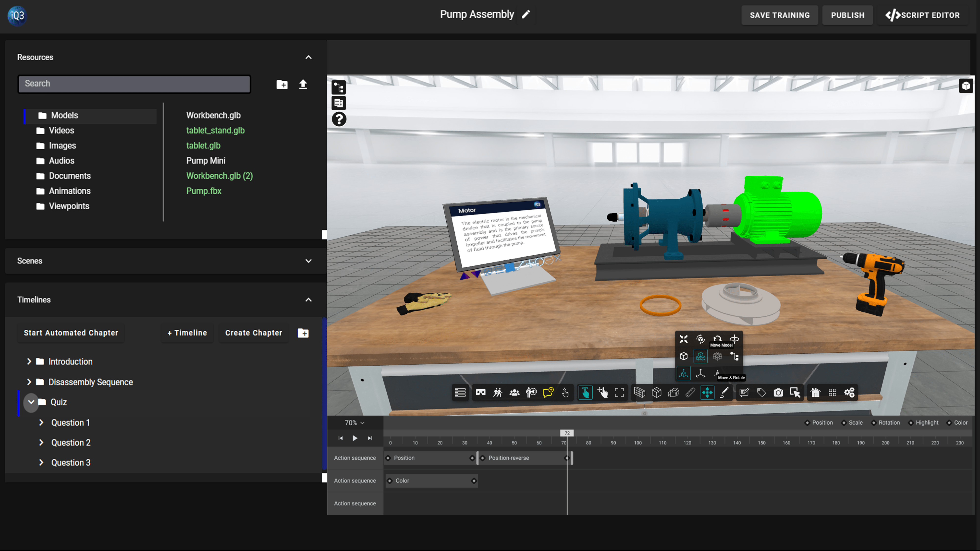
Task: Expand the Scenes panel
Action: point(308,261)
